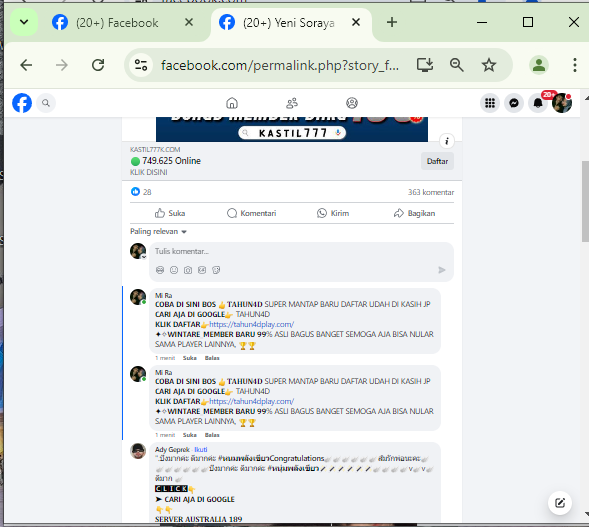This screenshot has height=527, width=589.
Task: Open the tab search dropdown arrow
Action: [24, 22]
